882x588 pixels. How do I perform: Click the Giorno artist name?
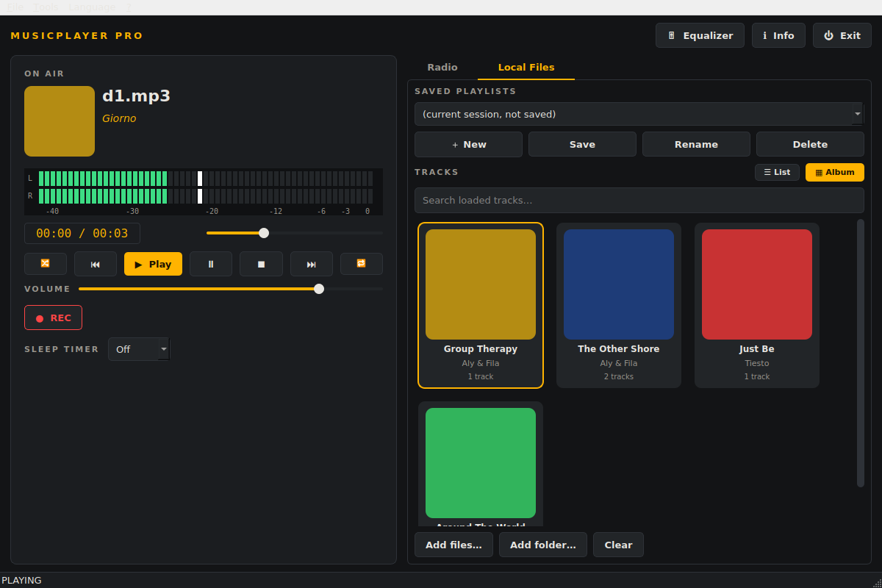[x=119, y=118]
